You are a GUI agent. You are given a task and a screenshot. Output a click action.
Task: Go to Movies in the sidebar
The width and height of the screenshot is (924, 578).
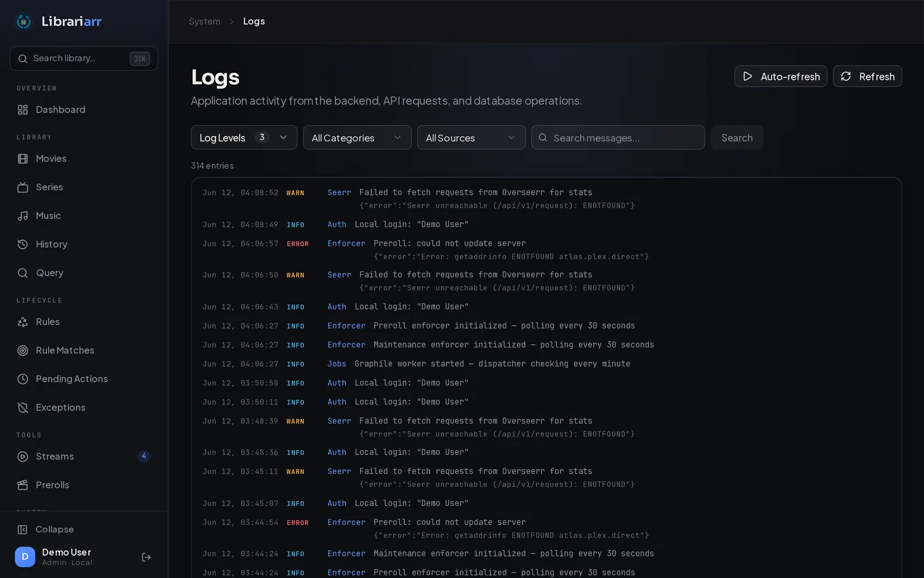(84, 158)
